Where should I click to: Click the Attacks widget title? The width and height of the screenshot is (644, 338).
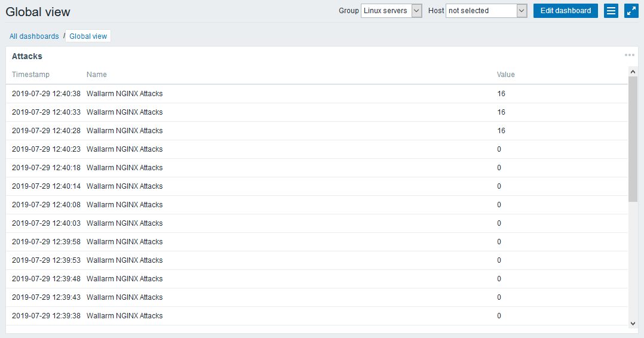click(x=27, y=56)
